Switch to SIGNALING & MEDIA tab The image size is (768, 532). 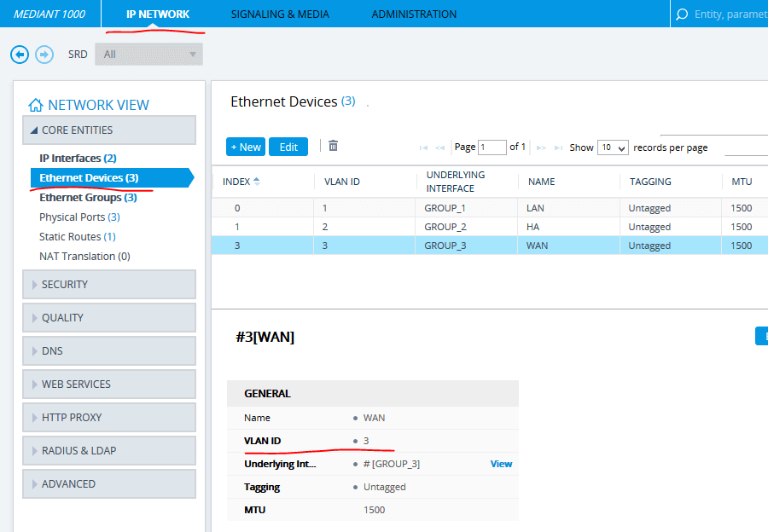click(280, 14)
